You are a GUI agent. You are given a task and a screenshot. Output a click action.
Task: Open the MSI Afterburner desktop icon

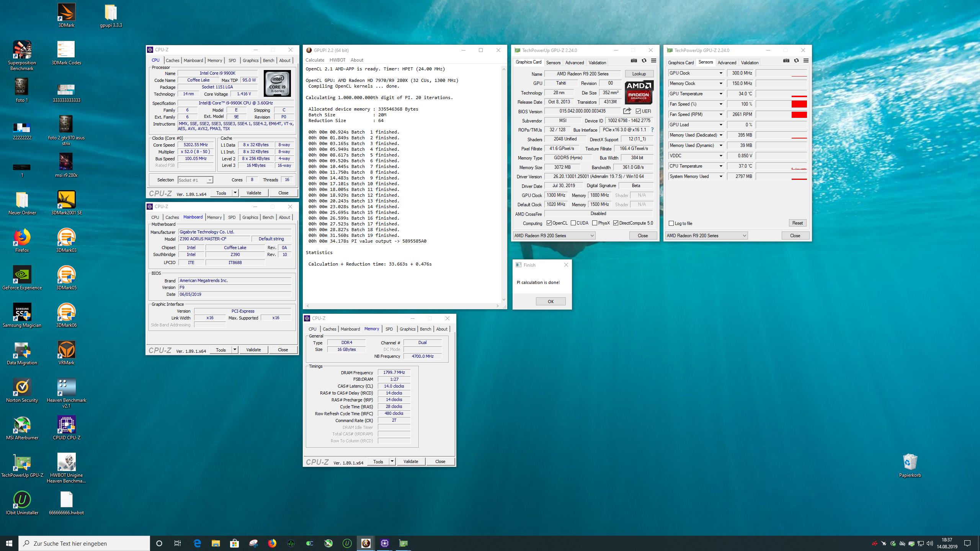tap(22, 428)
